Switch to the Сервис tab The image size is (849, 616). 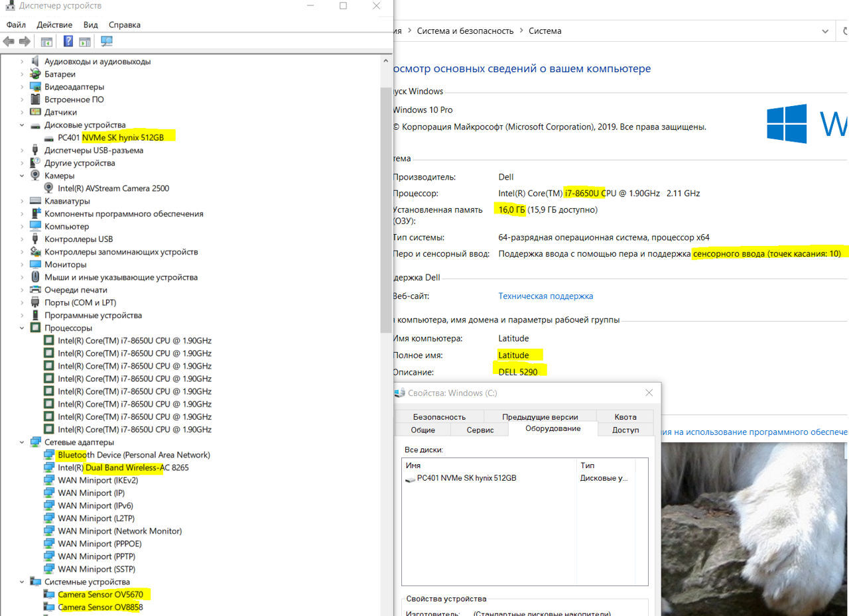(x=480, y=430)
